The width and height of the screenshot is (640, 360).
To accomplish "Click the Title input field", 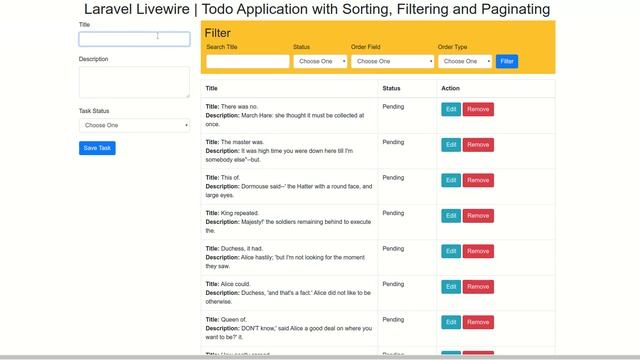I will [134, 39].
